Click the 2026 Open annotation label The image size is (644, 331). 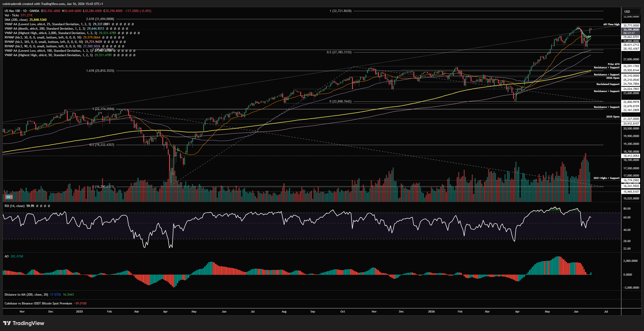tap(613, 78)
